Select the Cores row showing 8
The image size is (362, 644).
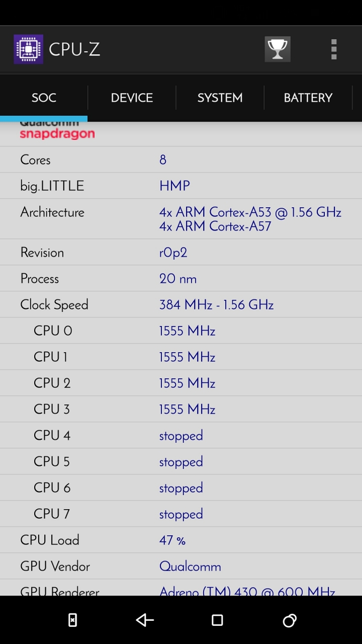(x=181, y=159)
